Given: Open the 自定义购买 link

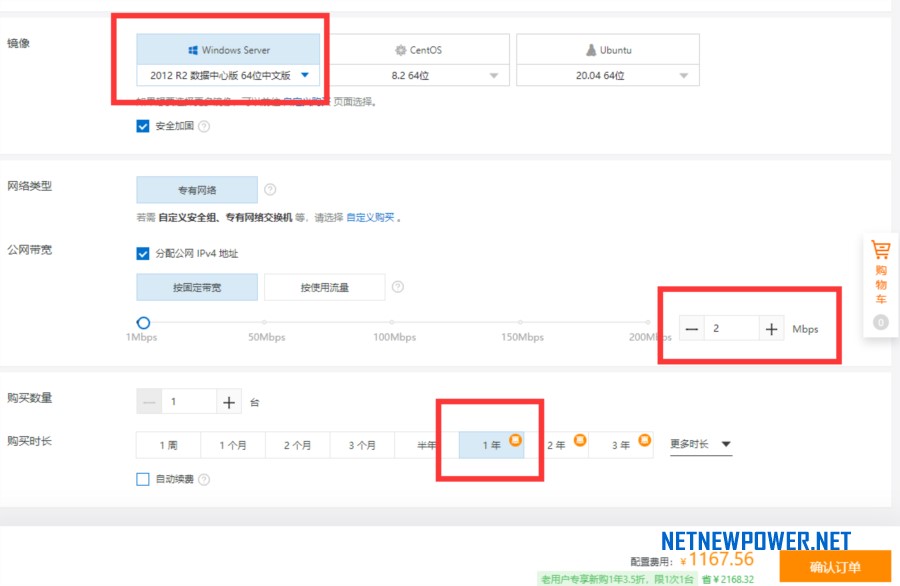Looking at the screenshot, I should (x=370, y=218).
